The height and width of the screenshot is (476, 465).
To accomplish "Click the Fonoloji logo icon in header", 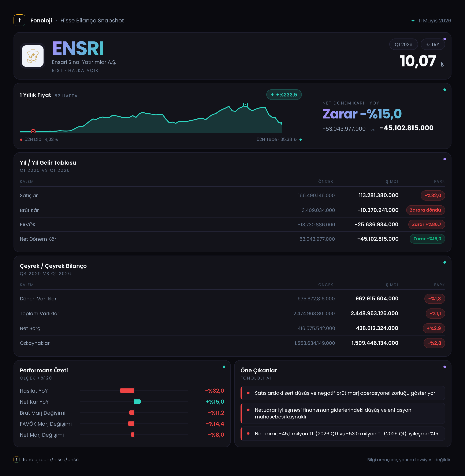I will pos(19,21).
